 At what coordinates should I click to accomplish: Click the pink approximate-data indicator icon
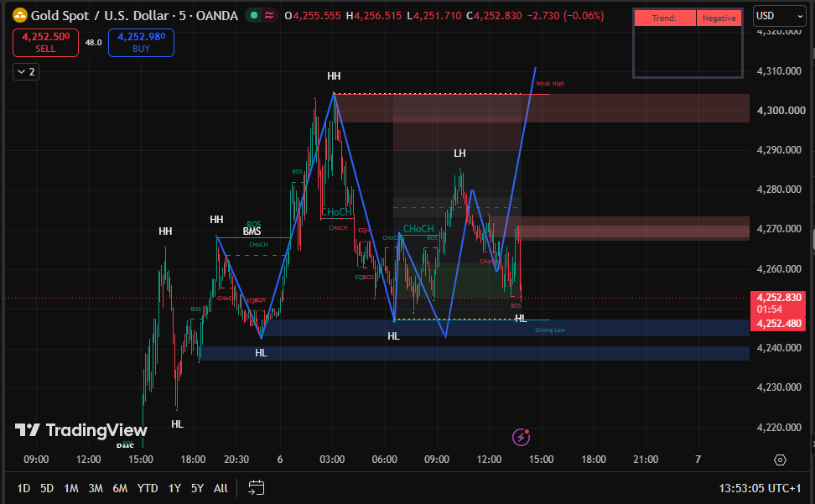click(x=269, y=16)
